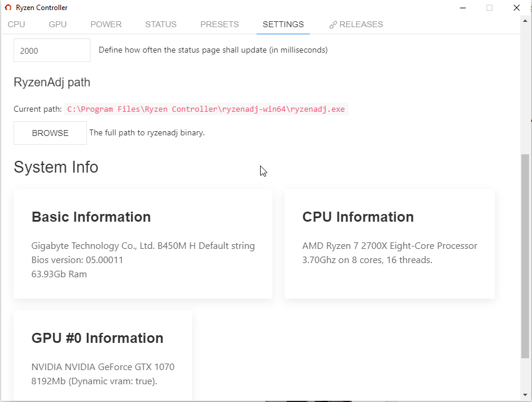Open the PRESETS tab
532x402 pixels.
click(x=219, y=25)
